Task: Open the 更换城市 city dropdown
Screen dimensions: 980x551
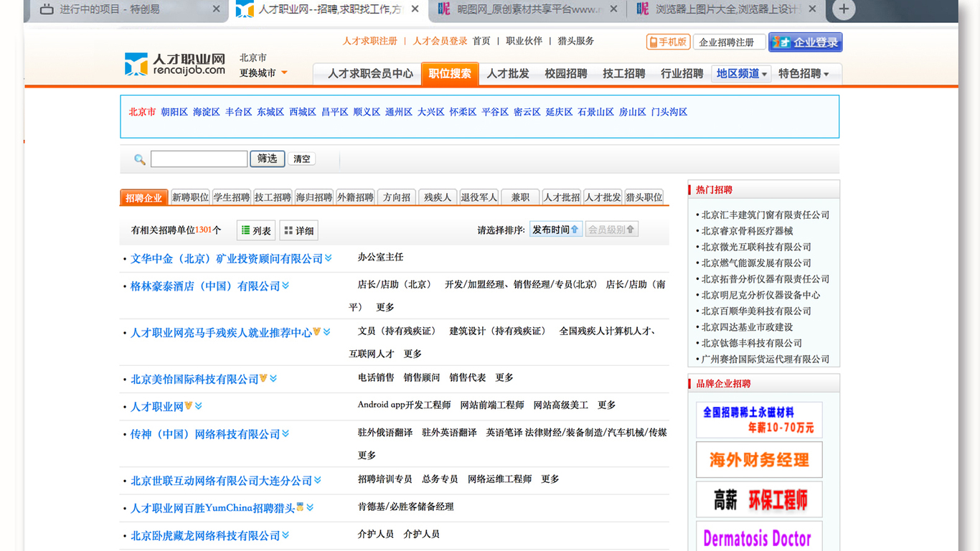Action: point(263,73)
